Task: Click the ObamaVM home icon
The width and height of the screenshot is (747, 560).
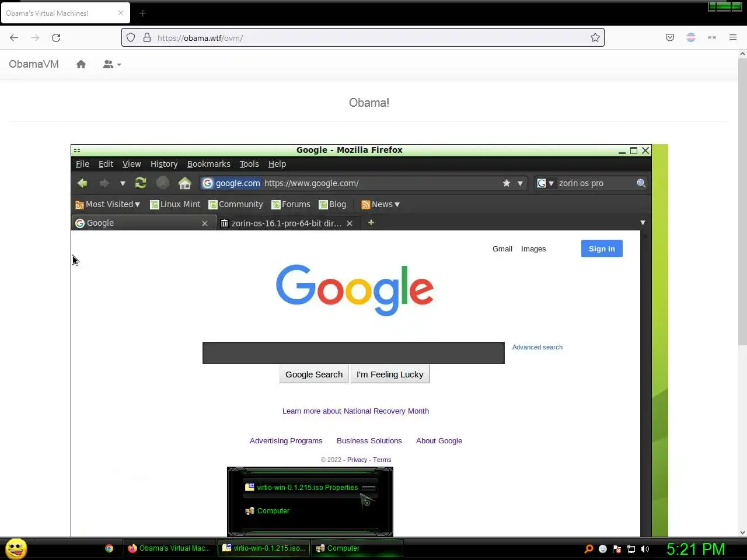Action: 81,64
